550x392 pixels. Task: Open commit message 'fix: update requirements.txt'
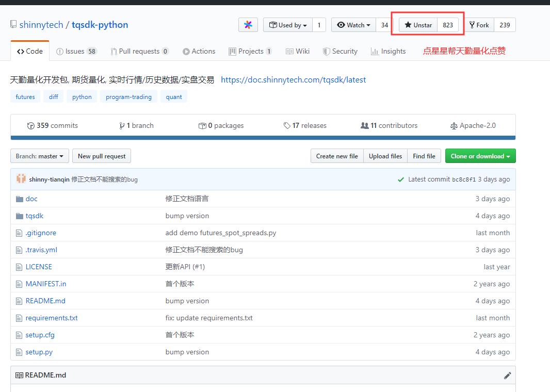[x=209, y=318]
